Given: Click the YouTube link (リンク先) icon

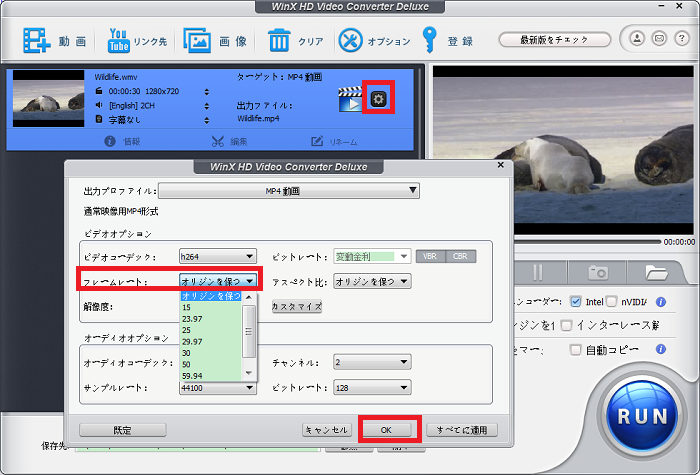Looking at the screenshot, I should tap(122, 41).
